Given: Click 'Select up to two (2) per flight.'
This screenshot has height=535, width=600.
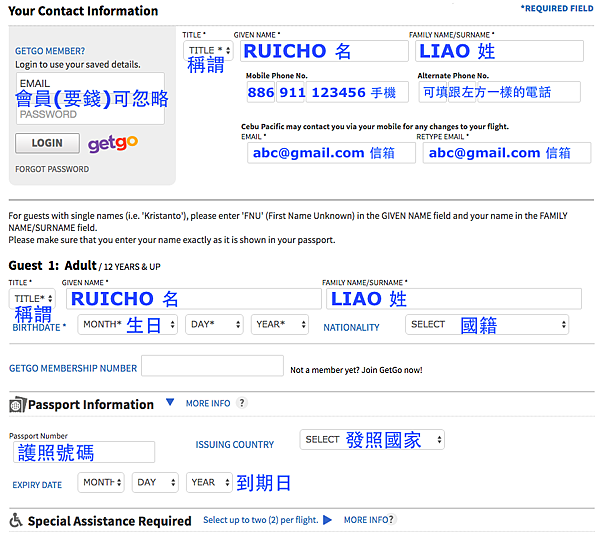Looking at the screenshot, I should tap(261, 520).
